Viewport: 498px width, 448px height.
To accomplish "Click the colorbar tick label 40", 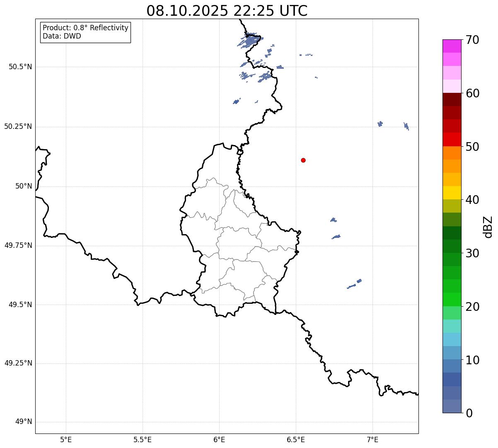I will tap(472, 200).
